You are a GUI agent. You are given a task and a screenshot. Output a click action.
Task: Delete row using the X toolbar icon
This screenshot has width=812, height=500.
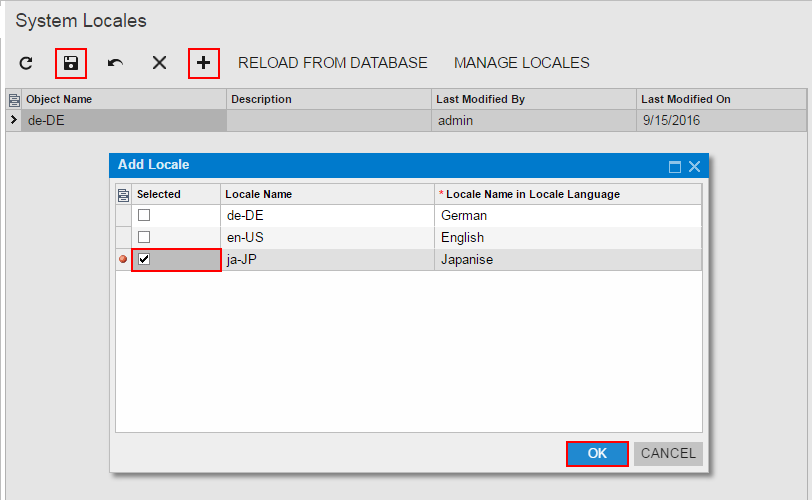pyautogui.click(x=159, y=63)
